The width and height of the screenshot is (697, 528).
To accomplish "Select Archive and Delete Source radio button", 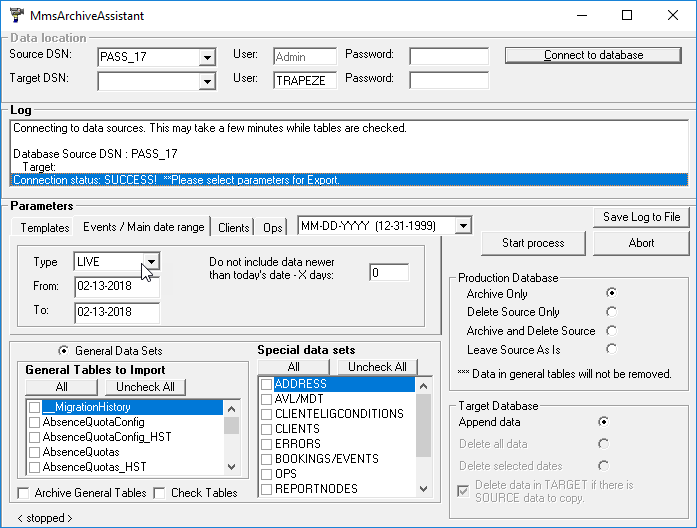I will (612, 331).
